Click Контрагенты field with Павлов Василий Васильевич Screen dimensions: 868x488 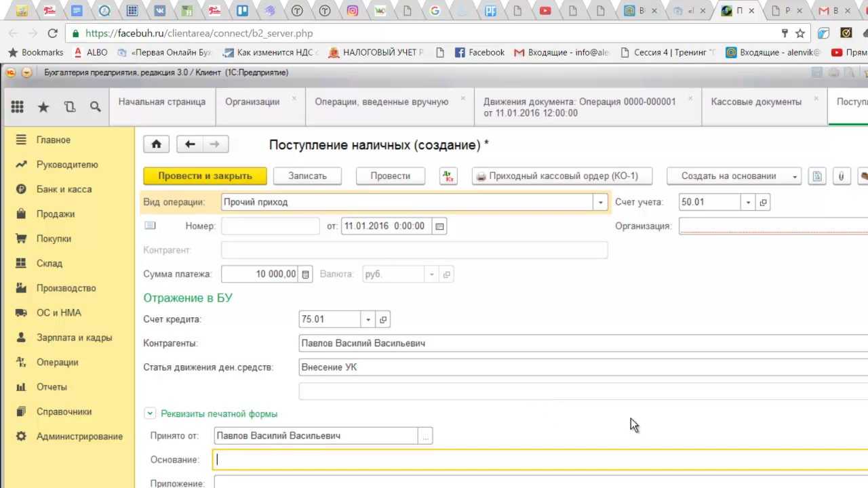[x=583, y=344]
